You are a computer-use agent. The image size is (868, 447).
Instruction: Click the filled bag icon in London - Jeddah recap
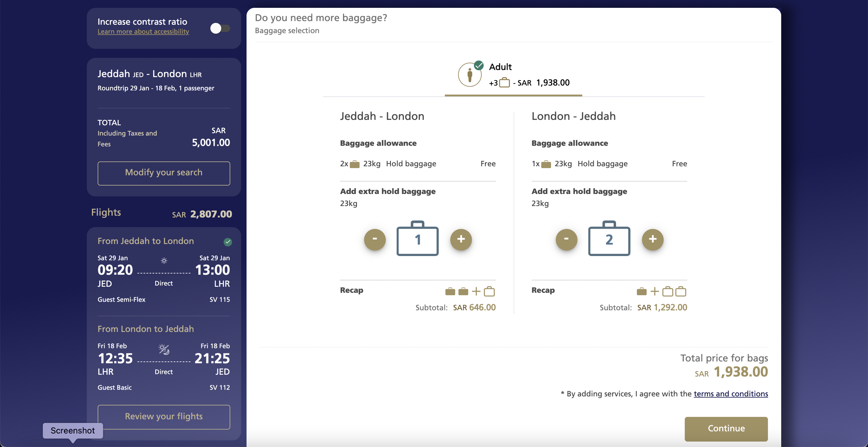click(642, 291)
